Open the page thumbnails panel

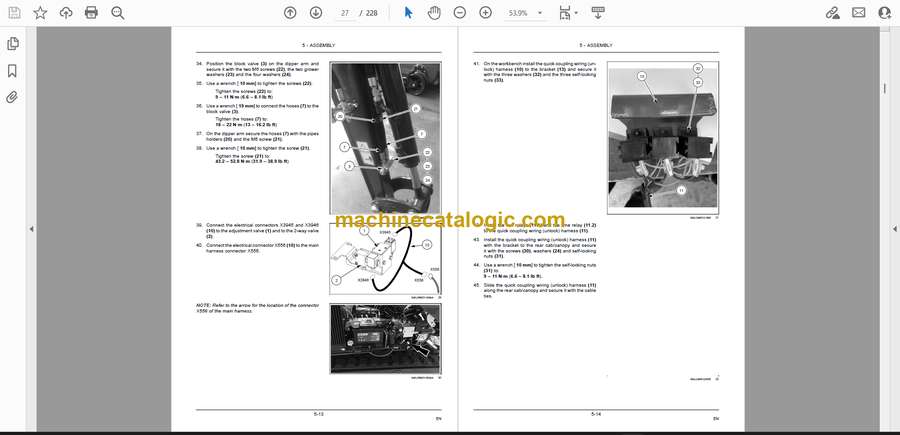[x=12, y=44]
